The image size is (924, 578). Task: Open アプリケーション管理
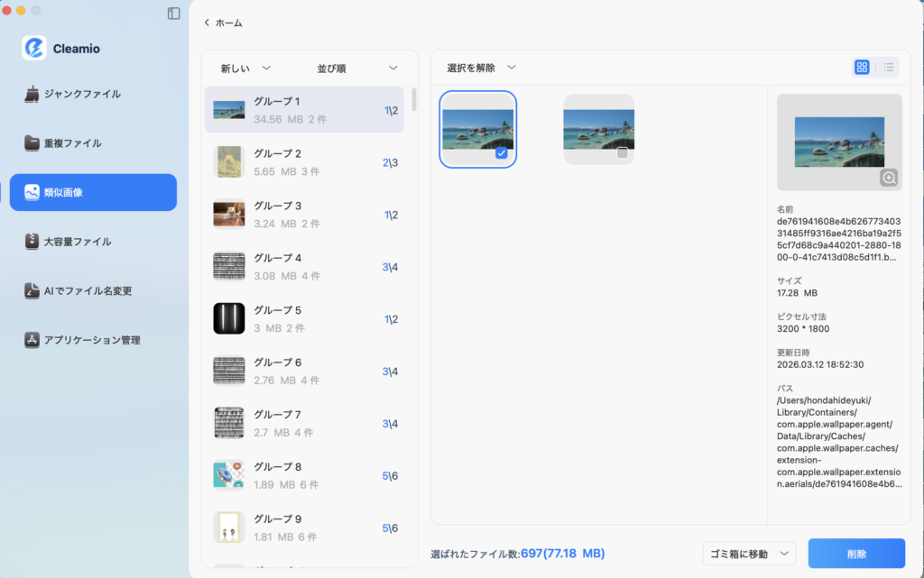tap(93, 340)
